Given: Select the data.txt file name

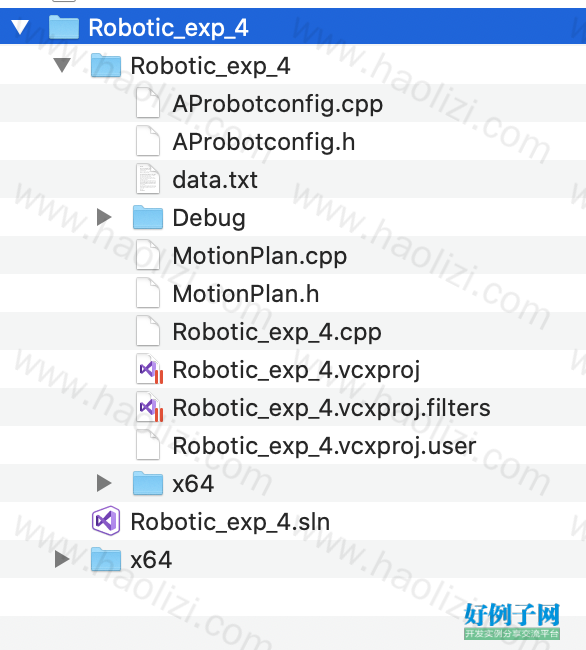Looking at the screenshot, I should [215, 180].
